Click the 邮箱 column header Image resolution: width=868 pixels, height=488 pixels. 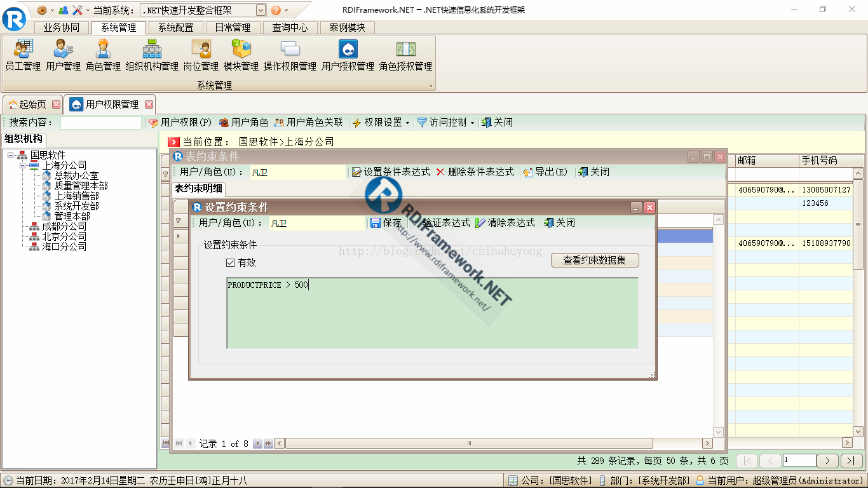767,161
